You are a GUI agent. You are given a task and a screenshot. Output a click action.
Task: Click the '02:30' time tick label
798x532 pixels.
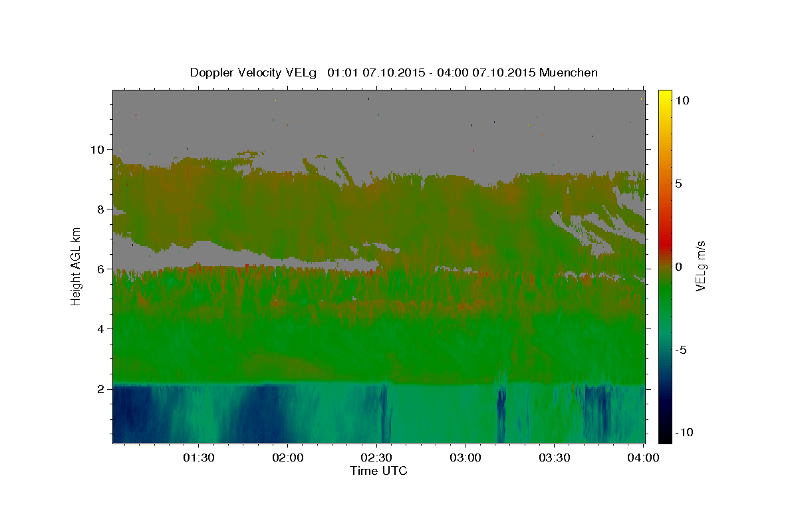pyautogui.click(x=376, y=458)
